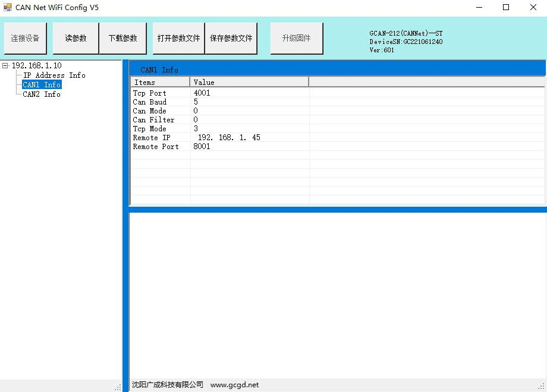Select the Tcp Port value 4001
547x392 pixels.
pyautogui.click(x=202, y=93)
